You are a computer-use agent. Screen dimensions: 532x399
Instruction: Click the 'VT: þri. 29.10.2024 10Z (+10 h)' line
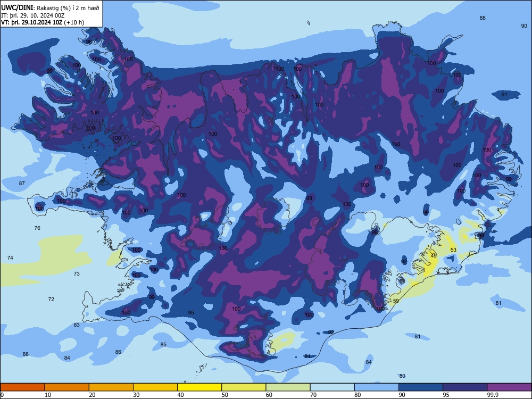pyautogui.click(x=43, y=22)
